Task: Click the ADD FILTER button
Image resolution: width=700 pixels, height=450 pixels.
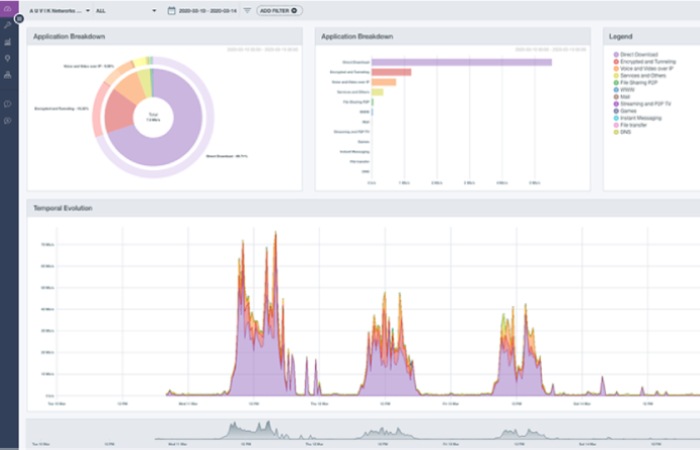Action: click(279, 10)
